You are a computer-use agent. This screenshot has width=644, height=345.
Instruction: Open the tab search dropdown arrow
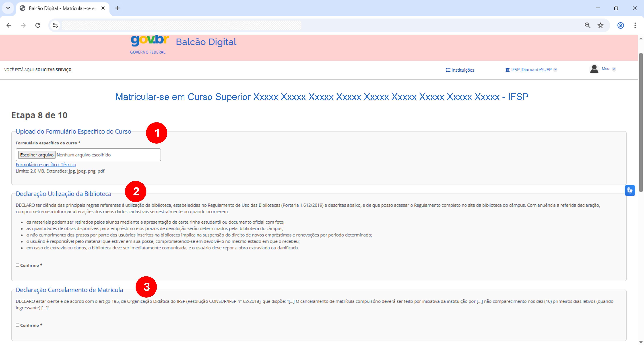[8, 8]
